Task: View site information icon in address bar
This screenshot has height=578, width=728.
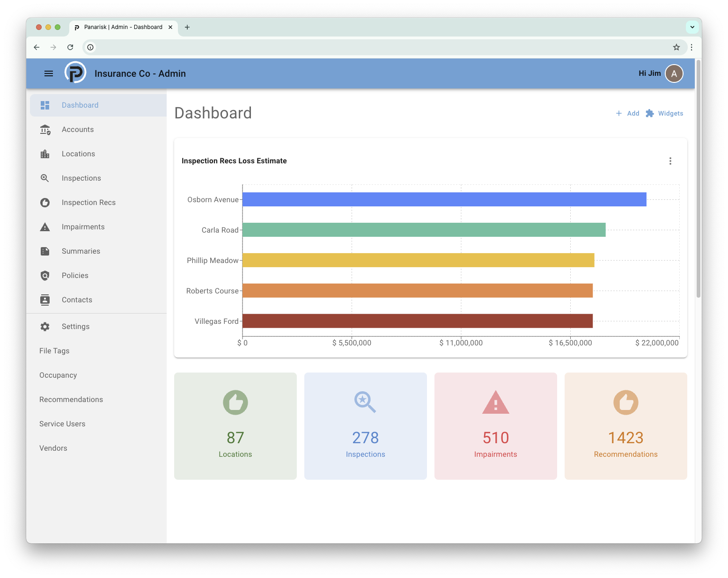Action: [x=90, y=47]
